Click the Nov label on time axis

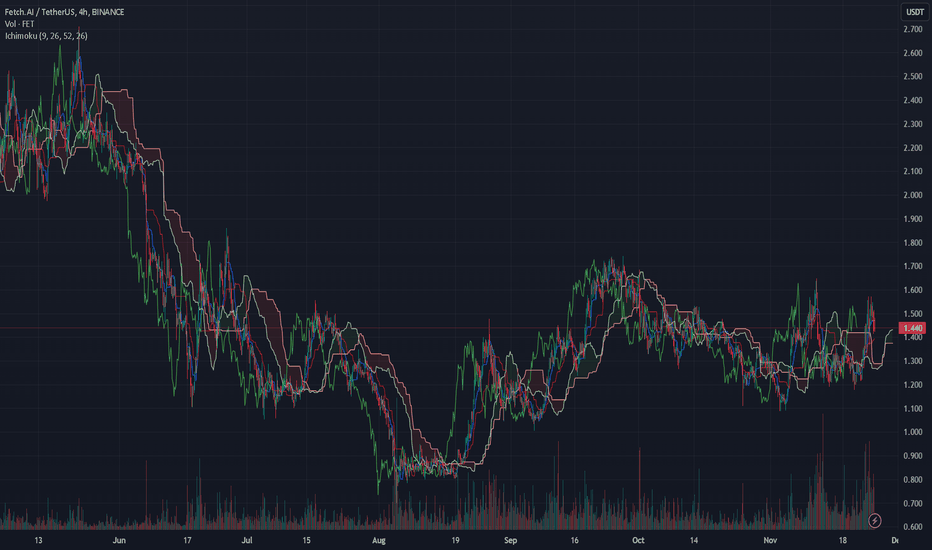tap(770, 540)
